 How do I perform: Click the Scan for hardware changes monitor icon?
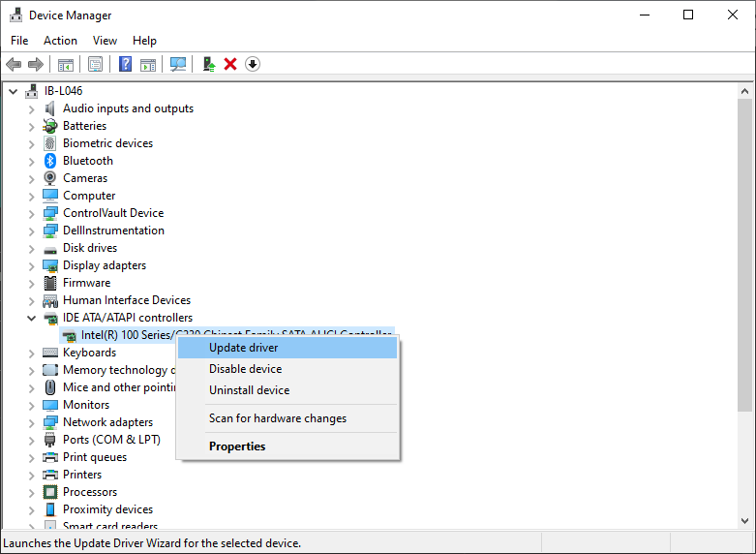[178, 64]
